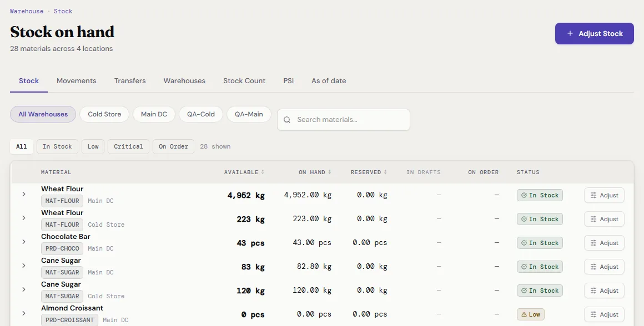Click the Adjust Stock button
The image size is (644, 326).
tap(594, 34)
